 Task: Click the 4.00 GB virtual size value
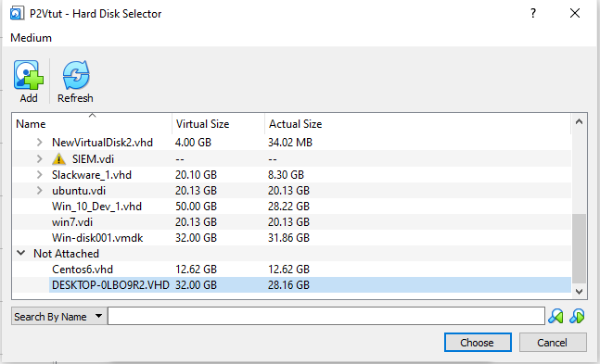193,143
